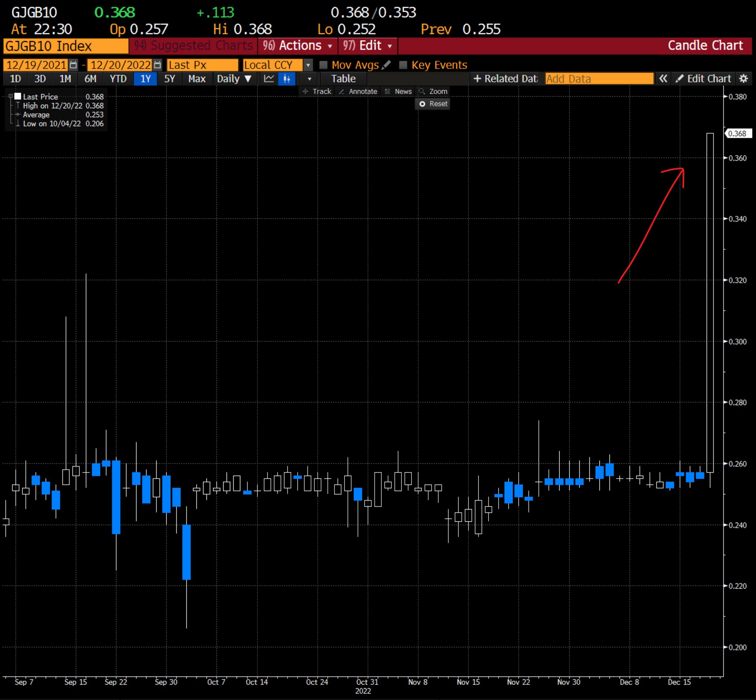Enable the Mov Avgs checkbox

click(x=323, y=65)
